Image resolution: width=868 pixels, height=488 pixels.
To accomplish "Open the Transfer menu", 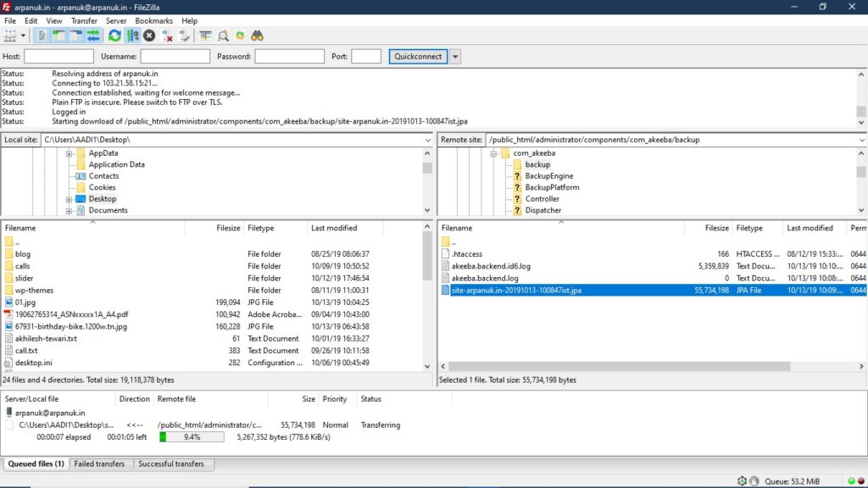I will point(84,21).
